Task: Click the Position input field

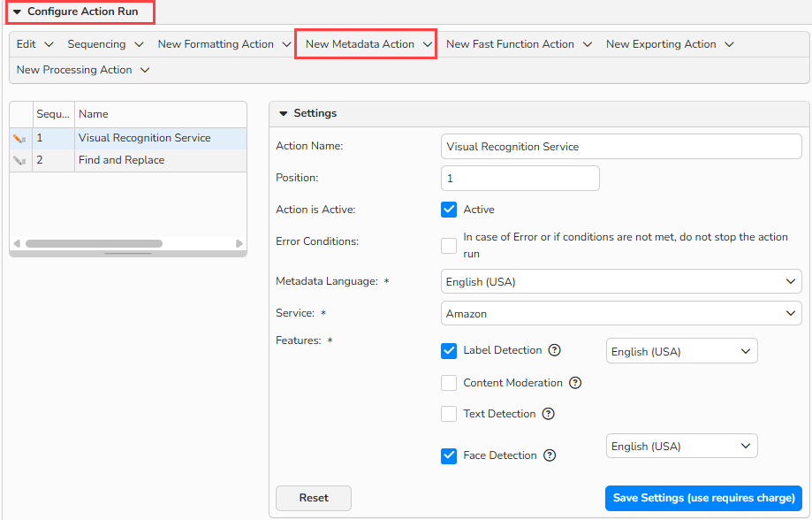Action: coord(520,179)
